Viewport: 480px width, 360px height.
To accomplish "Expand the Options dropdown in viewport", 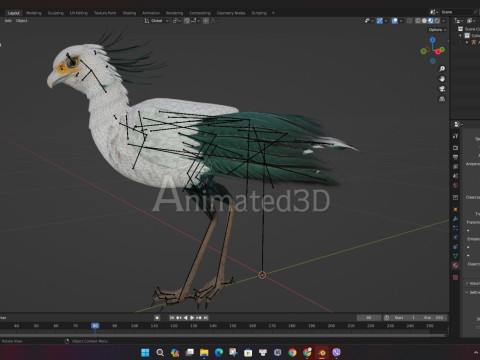I will 437,30.
